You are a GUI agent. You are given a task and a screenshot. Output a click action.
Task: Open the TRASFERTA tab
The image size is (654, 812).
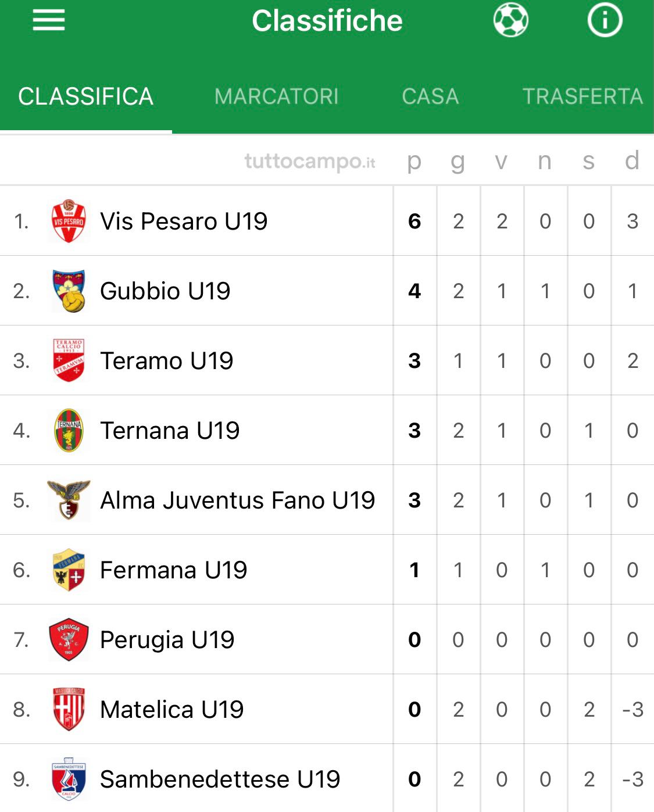tap(582, 96)
